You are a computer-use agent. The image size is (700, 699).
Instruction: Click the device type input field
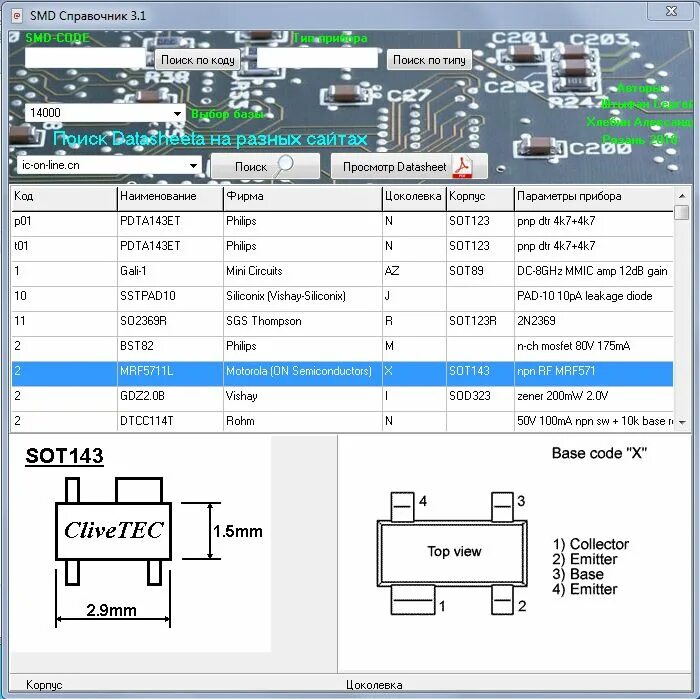coord(317,58)
